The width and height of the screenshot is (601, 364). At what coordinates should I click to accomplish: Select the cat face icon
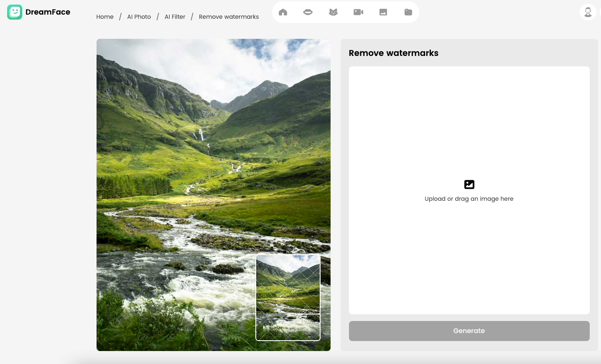333,12
